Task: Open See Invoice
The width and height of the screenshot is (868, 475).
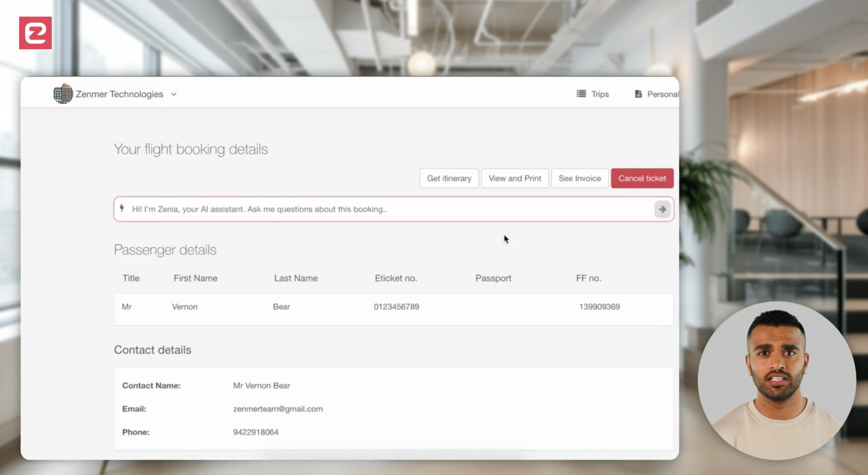Action: click(580, 178)
